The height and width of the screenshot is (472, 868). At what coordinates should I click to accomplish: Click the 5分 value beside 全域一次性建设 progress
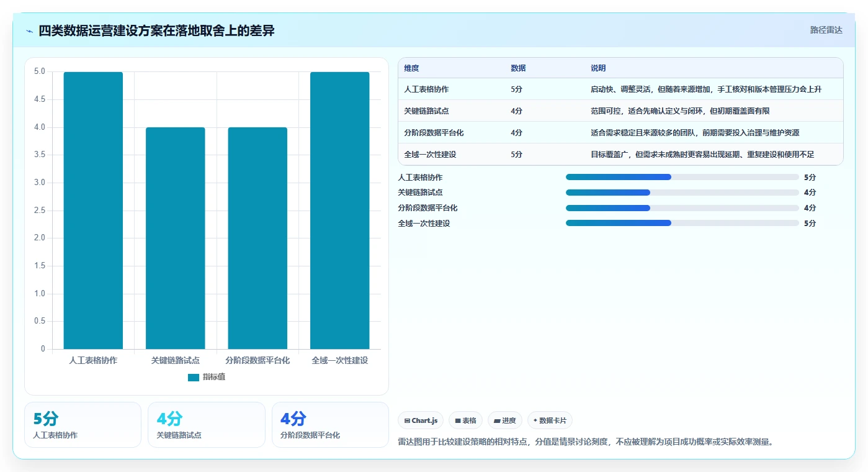pyautogui.click(x=810, y=224)
